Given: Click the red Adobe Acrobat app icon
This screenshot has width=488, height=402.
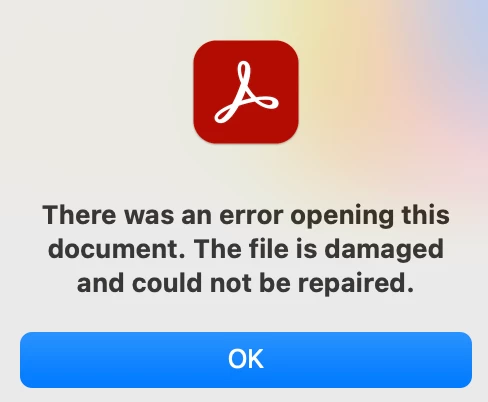Looking at the screenshot, I should pos(246,92).
